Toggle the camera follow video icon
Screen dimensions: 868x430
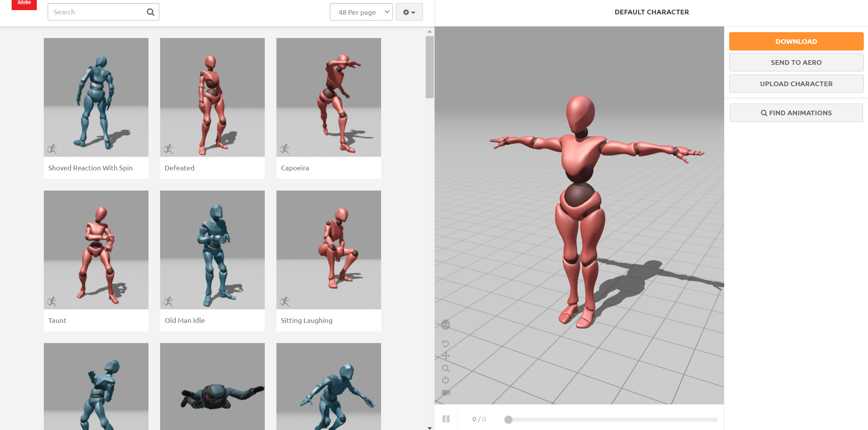click(x=446, y=392)
